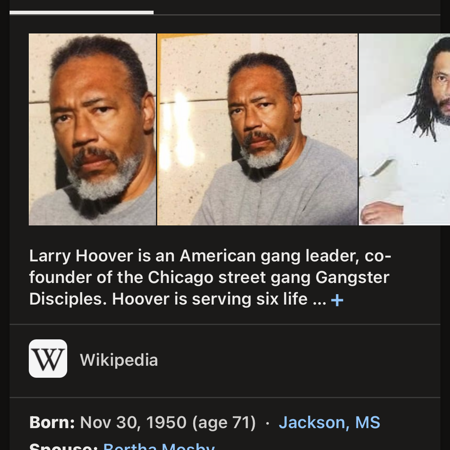Click the "Born:" label
The image size is (450, 450).
pos(52,422)
